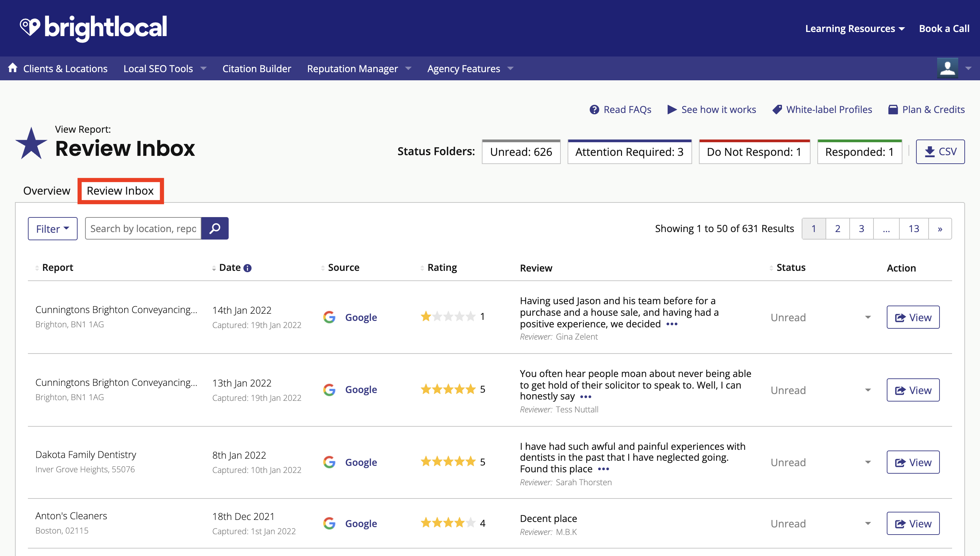Click the 5-star rating in Sarah Thorsten row

pos(448,462)
